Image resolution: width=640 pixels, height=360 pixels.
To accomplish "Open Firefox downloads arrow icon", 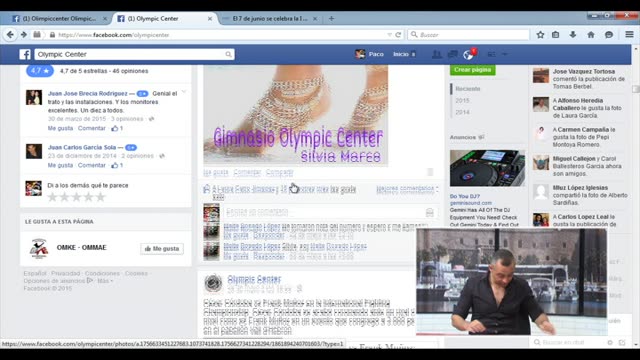I will click(x=573, y=35).
